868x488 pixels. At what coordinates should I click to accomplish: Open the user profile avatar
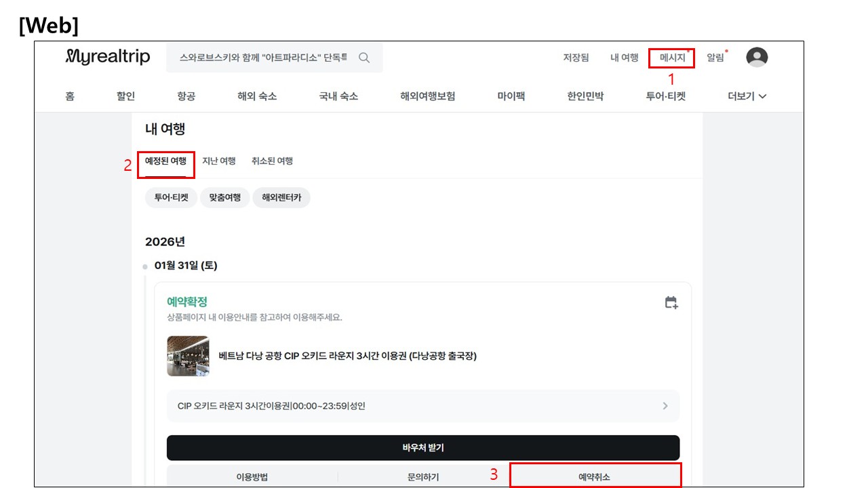(x=757, y=58)
